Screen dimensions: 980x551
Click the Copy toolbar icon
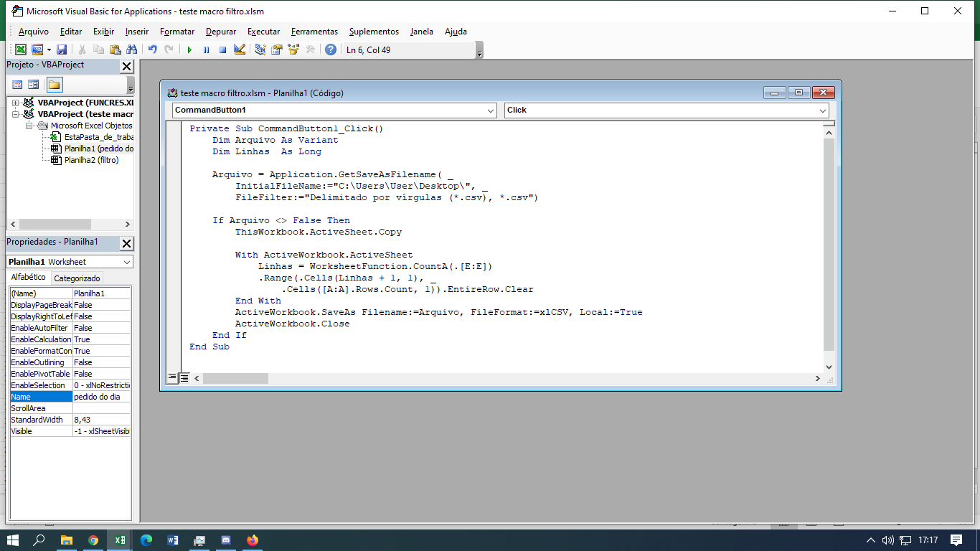(x=98, y=50)
